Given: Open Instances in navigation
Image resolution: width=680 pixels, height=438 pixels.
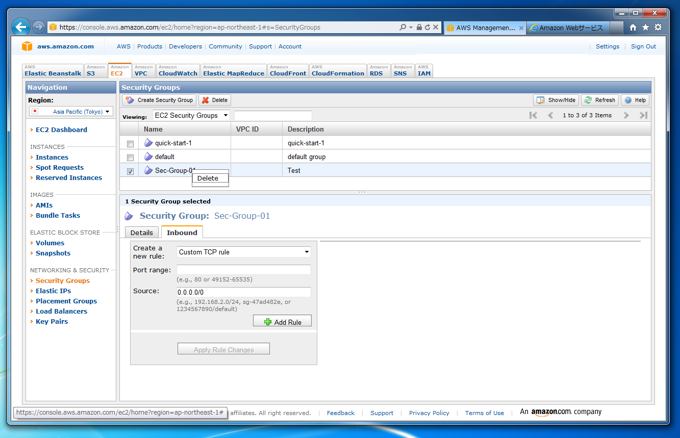Looking at the screenshot, I should 52,157.
